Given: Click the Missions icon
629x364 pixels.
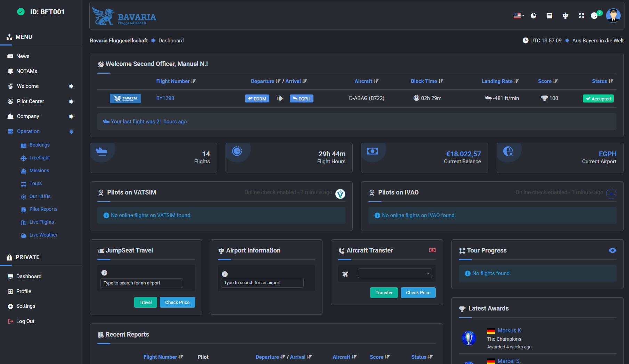Looking at the screenshot, I should coord(24,171).
